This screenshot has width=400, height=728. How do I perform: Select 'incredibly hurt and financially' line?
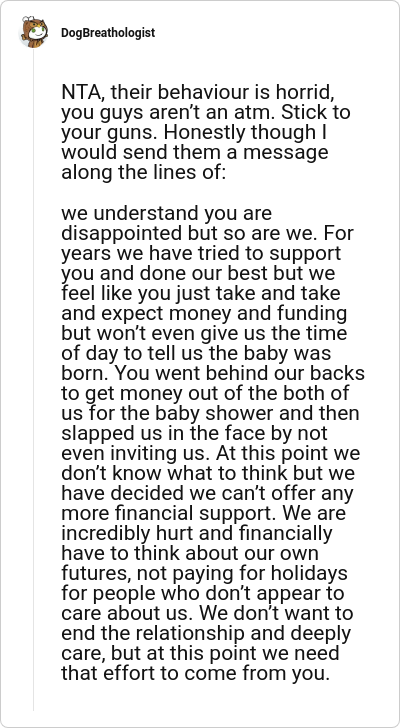[x=197, y=533]
